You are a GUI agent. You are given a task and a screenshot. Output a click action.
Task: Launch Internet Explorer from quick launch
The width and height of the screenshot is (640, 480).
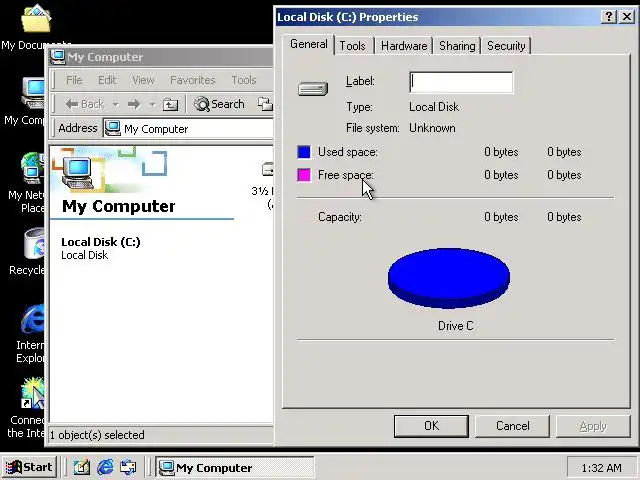coord(105,467)
